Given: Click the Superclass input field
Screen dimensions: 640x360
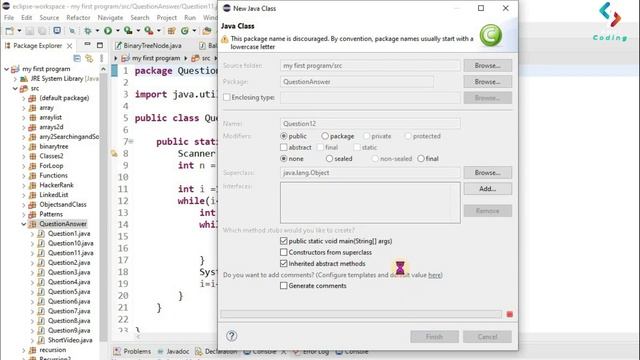Looking at the screenshot, I should click(x=370, y=173).
